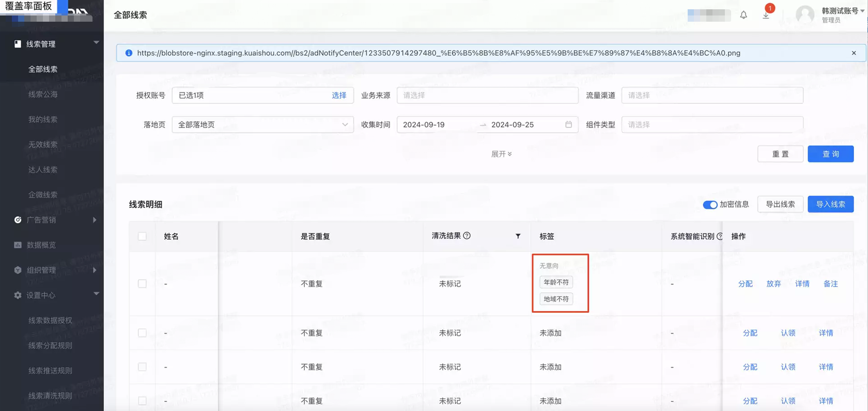Click the 设置中心 gear icon
Viewport: 868px width, 411px height.
(18, 295)
